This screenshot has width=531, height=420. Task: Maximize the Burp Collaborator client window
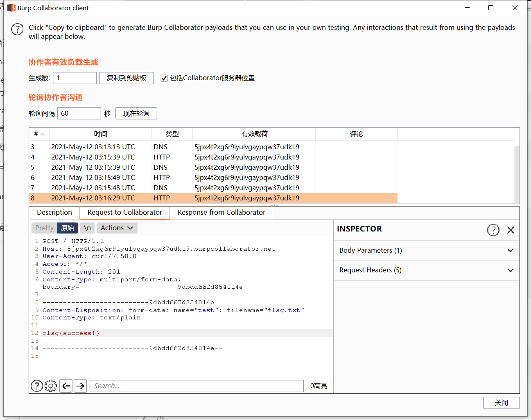point(491,8)
